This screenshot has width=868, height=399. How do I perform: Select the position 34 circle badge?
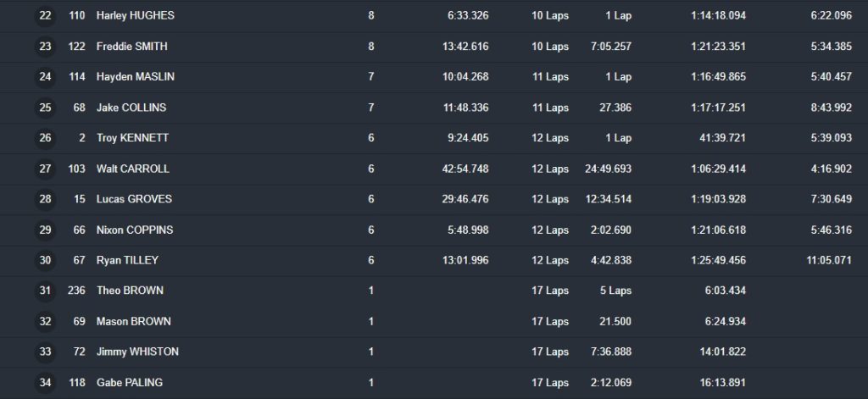pyautogui.click(x=45, y=382)
